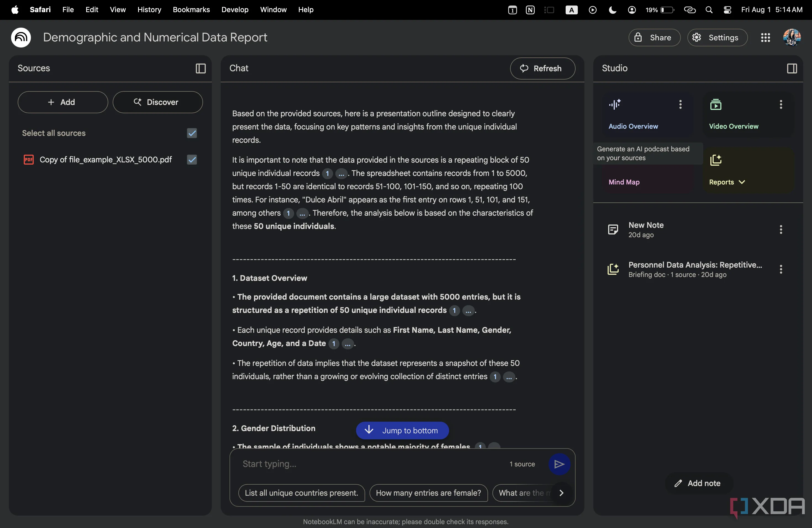The width and height of the screenshot is (812, 528).
Task: Open the user account avatar
Action: pyautogui.click(x=792, y=38)
